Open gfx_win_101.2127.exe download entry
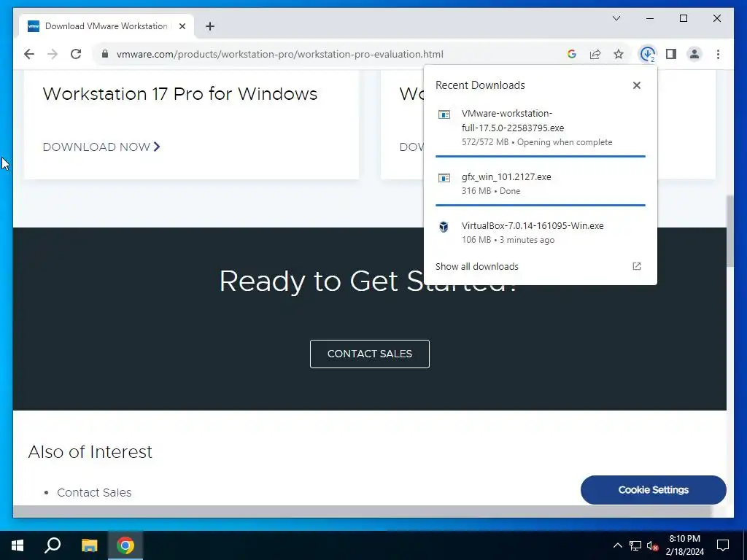The height and width of the screenshot is (560, 747). click(541, 183)
